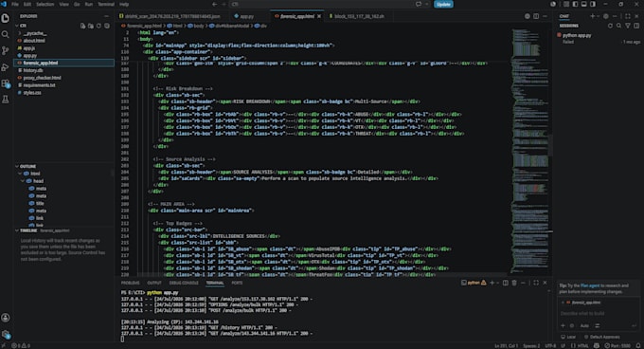Open the Run and Debug view
Screen dimensions: 644x349
pos(6,67)
